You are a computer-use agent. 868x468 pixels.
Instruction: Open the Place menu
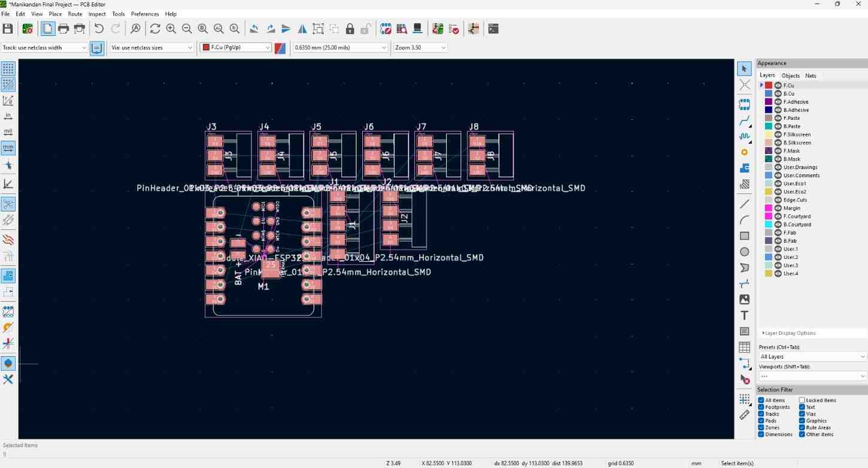(x=55, y=14)
